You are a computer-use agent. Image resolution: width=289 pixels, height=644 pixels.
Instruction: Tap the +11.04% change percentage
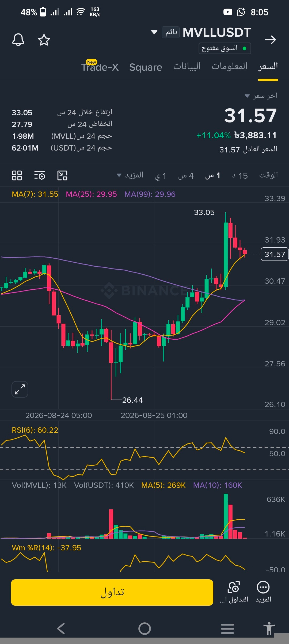(214, 135)
